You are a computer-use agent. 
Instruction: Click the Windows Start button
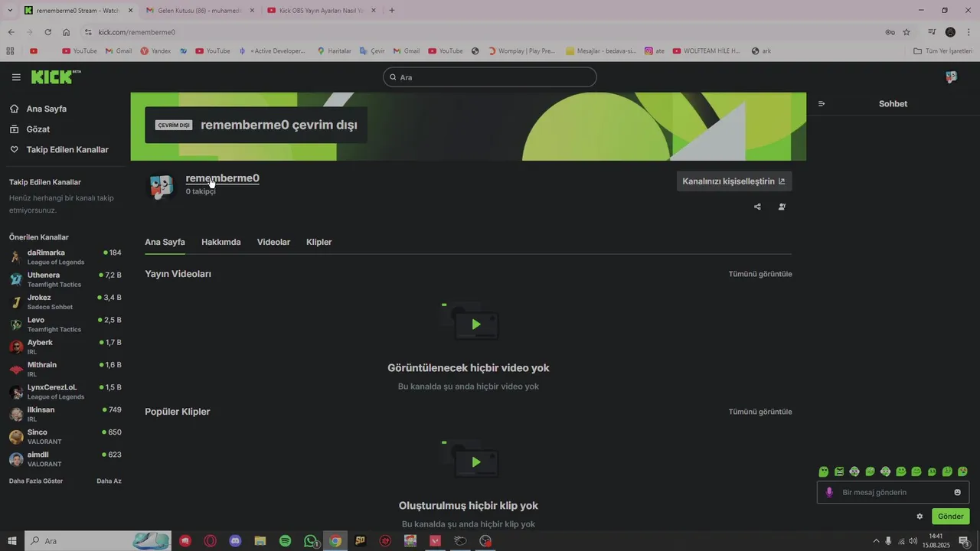12,541
